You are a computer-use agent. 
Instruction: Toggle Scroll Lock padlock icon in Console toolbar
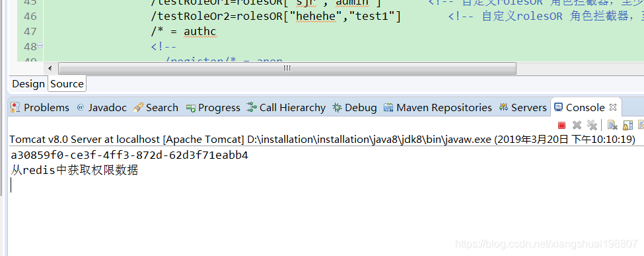coord(627,125)
